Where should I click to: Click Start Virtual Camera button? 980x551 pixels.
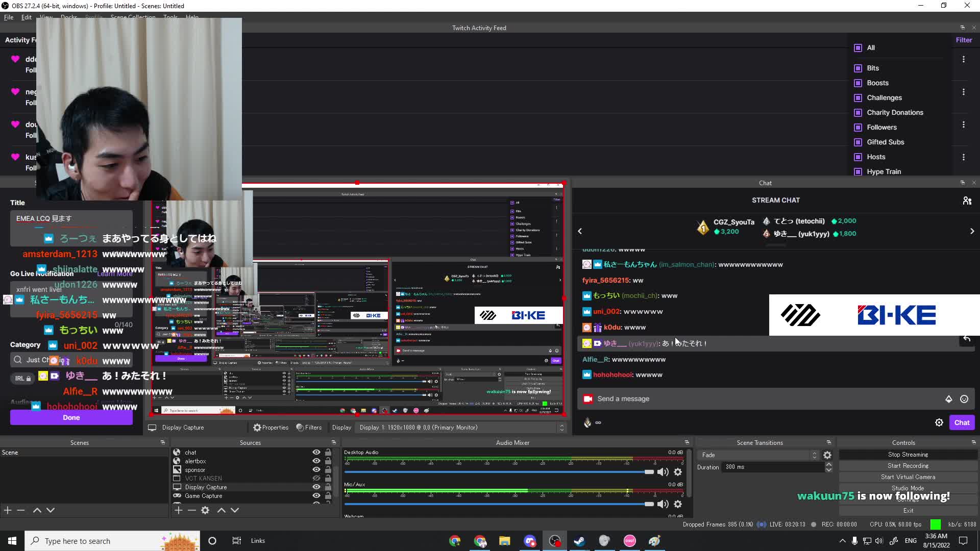click(x=908, y=477)
